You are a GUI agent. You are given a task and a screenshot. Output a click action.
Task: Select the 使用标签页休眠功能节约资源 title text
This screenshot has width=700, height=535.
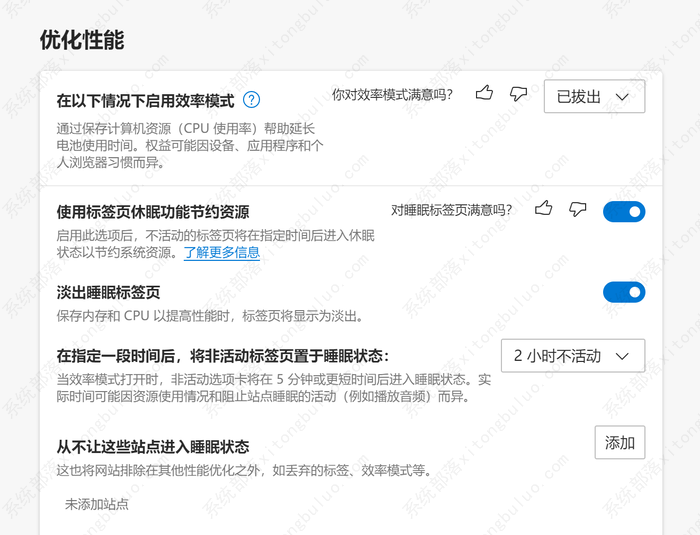(153, 212)
